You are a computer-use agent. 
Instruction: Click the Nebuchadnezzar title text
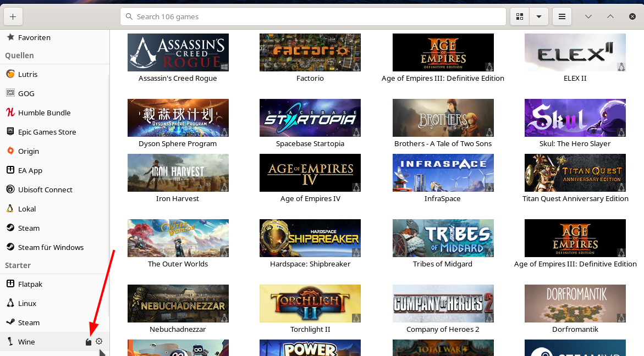(x=178, y=329)
